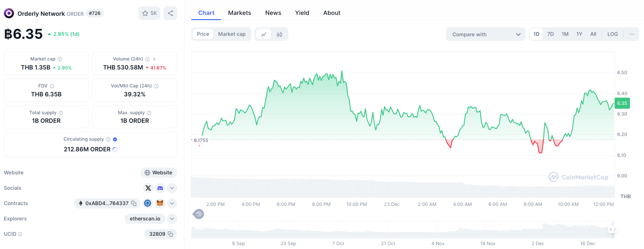Viewport: 644px width, 249px height.
Task: Add coin to watchlist via star button
Action: (x=149, y=13)
